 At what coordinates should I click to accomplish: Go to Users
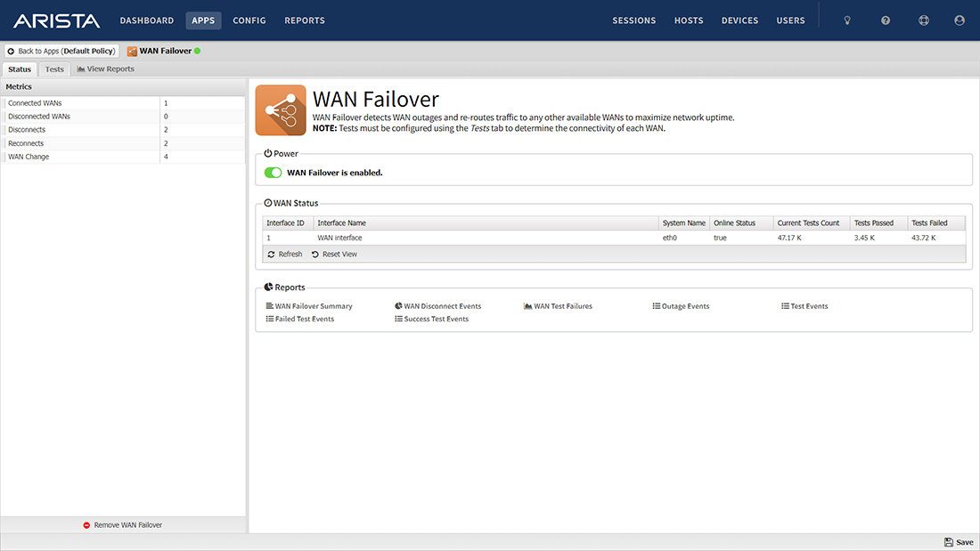click(790, 20)
